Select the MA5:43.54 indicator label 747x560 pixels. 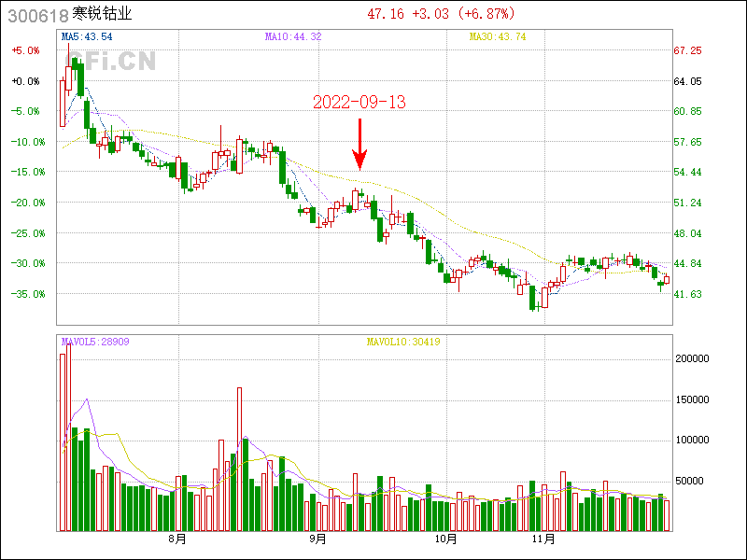(x=86, y=36)
